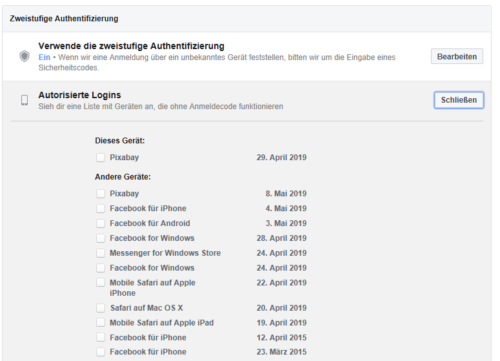This screenshot has height=361, width=500.
Task: Check the Pixabay box dated 8. Mai 2019
Action: (100, 193)
